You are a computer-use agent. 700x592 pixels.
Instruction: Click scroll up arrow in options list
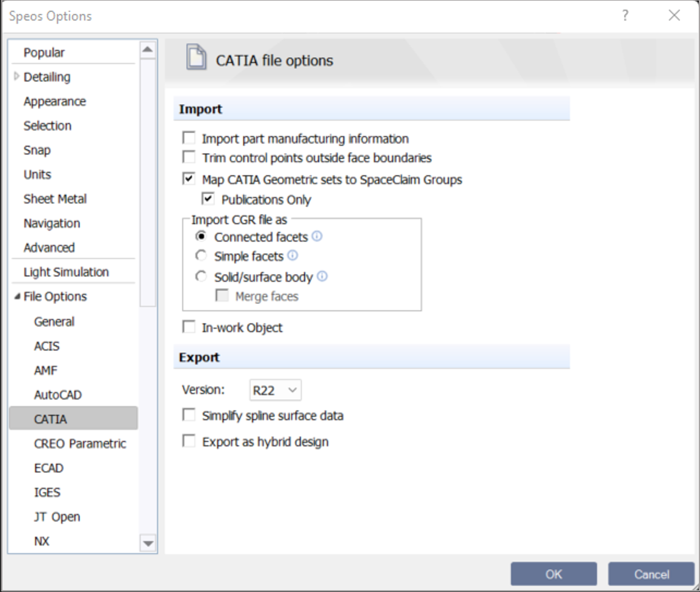148,50
